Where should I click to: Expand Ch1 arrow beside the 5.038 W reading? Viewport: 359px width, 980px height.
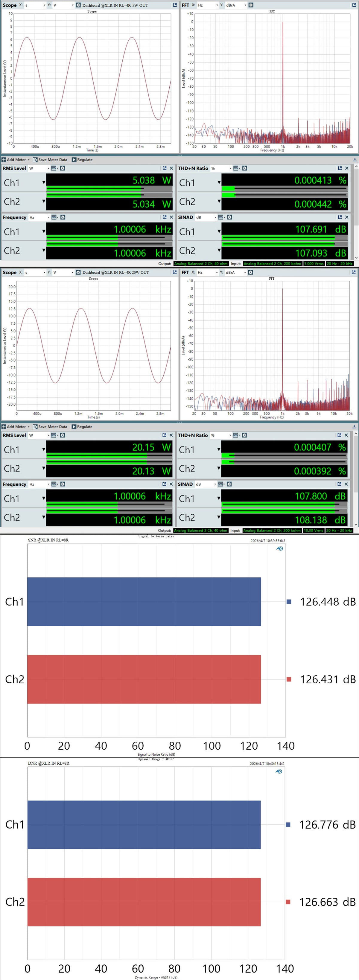(44, 183)
